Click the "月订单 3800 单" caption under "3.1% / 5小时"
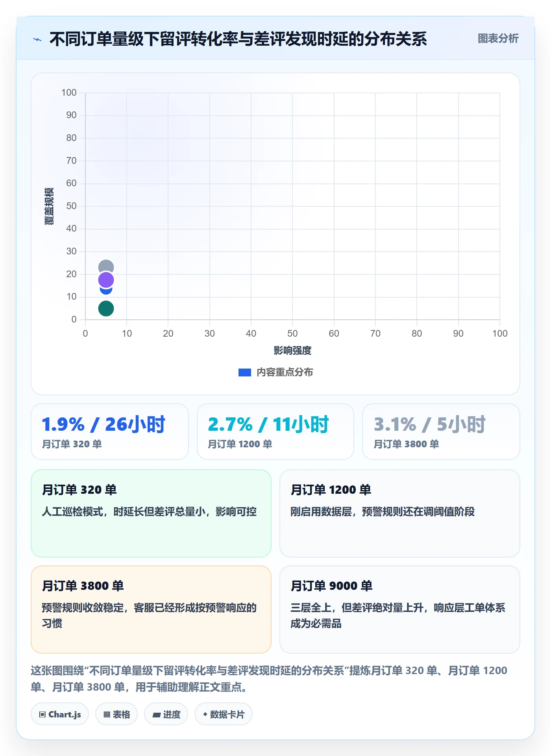 pyautogui.click(x=406, y=444)
